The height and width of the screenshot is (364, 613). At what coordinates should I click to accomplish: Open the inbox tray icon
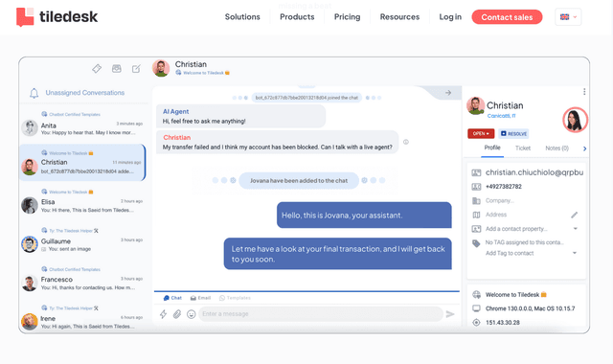tap(117, 69)
